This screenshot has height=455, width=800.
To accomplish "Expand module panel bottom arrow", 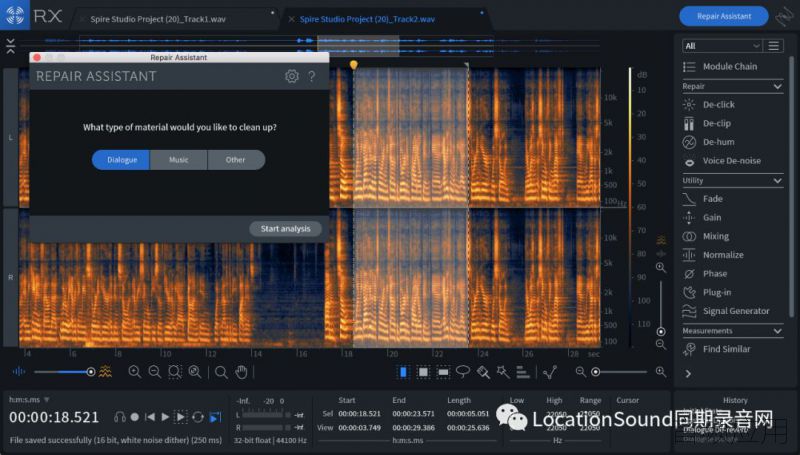I will (688, 374).
